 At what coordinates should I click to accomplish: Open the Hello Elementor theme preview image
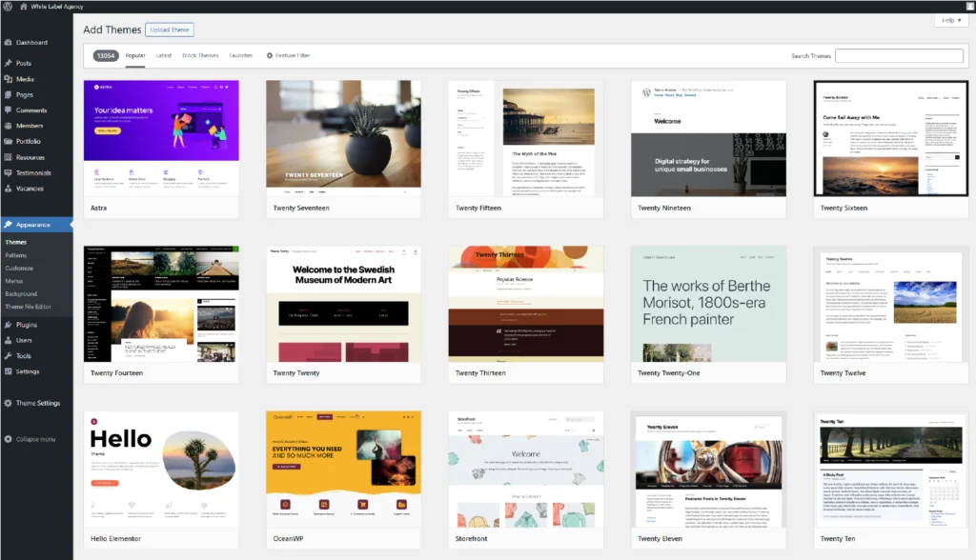161,470
